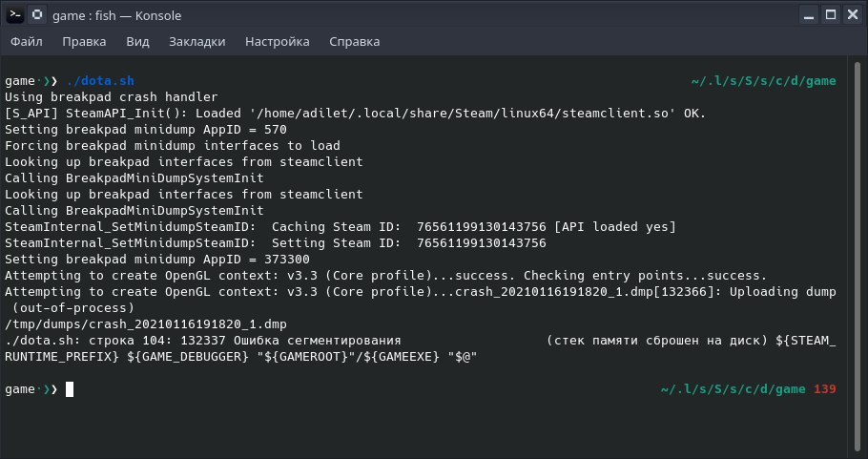Viewport: 868px width, 459px height.
Task: Click the terminal vertical scrollbar
Action: (857, 258)
